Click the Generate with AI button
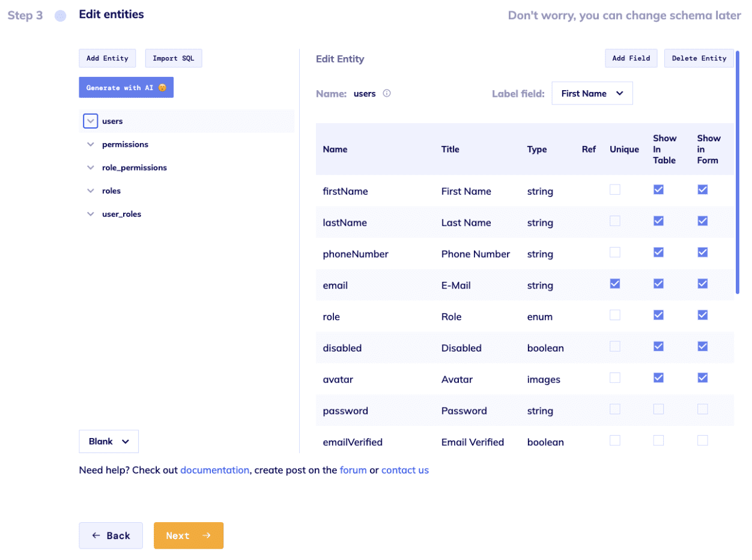The image size is (752, 560). pos(126,87)
